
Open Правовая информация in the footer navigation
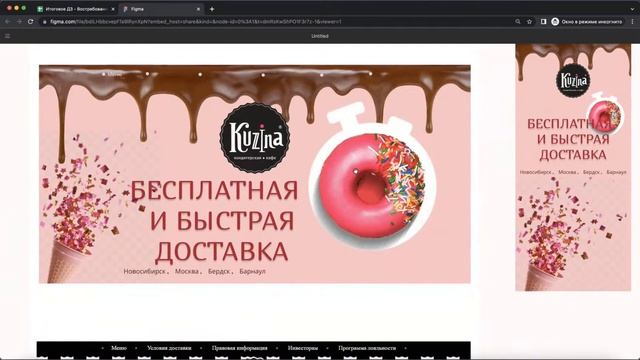[240, 348]
